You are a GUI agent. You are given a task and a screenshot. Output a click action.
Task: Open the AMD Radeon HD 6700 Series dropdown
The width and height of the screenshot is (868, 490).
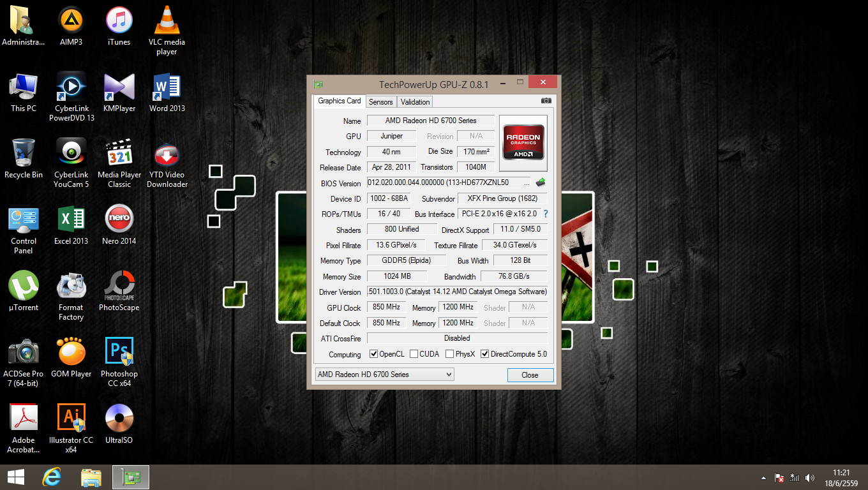click(x=385, y=375)
